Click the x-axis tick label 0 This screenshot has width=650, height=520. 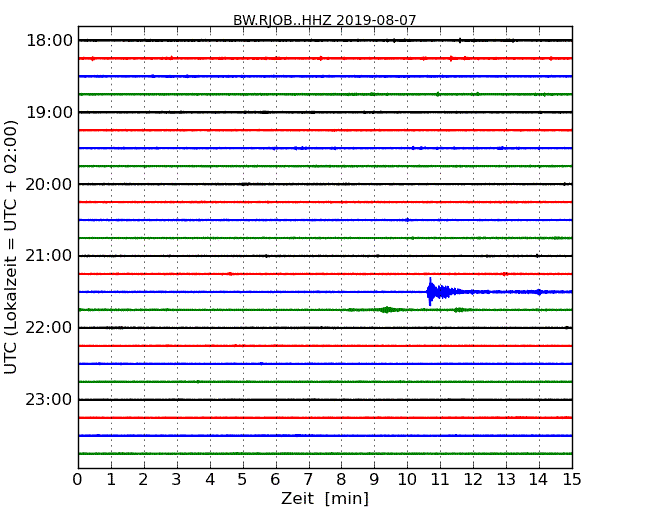pyautogui.click(x=78, y=479)
